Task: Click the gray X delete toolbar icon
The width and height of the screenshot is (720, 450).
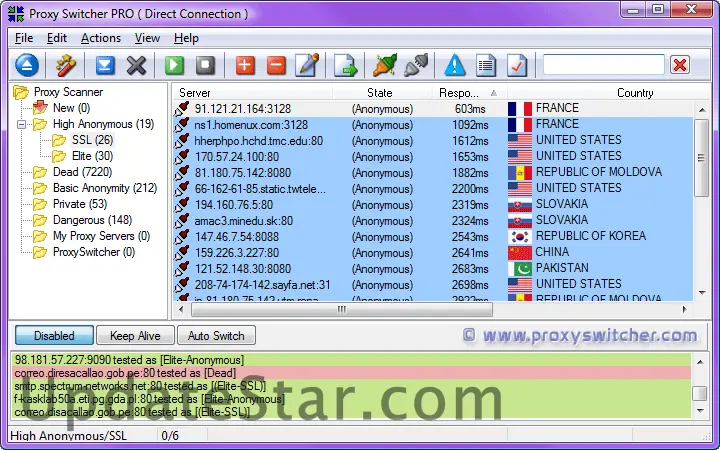Action: [x=136, y=65]
